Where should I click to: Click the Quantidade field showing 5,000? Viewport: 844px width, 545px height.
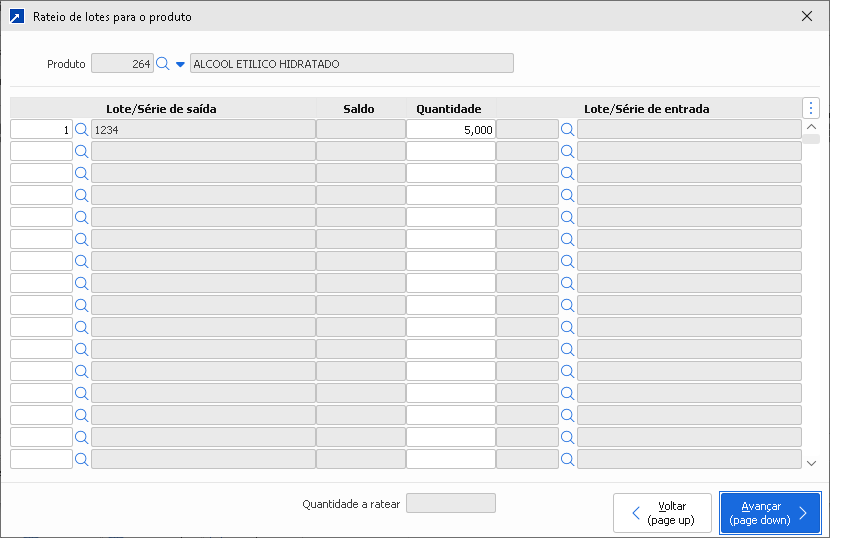(450, 129)
